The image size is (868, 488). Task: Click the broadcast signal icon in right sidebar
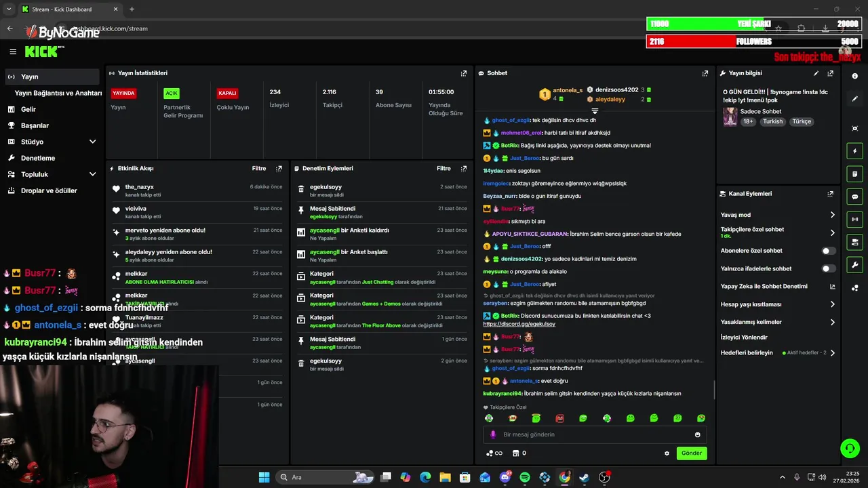point(854,219)
